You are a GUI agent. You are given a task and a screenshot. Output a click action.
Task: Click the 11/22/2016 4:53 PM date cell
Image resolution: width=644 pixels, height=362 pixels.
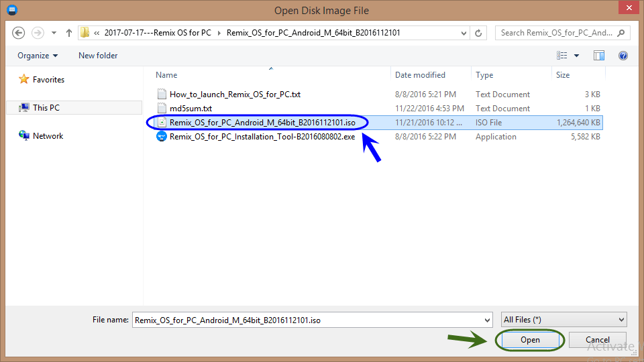429,109
